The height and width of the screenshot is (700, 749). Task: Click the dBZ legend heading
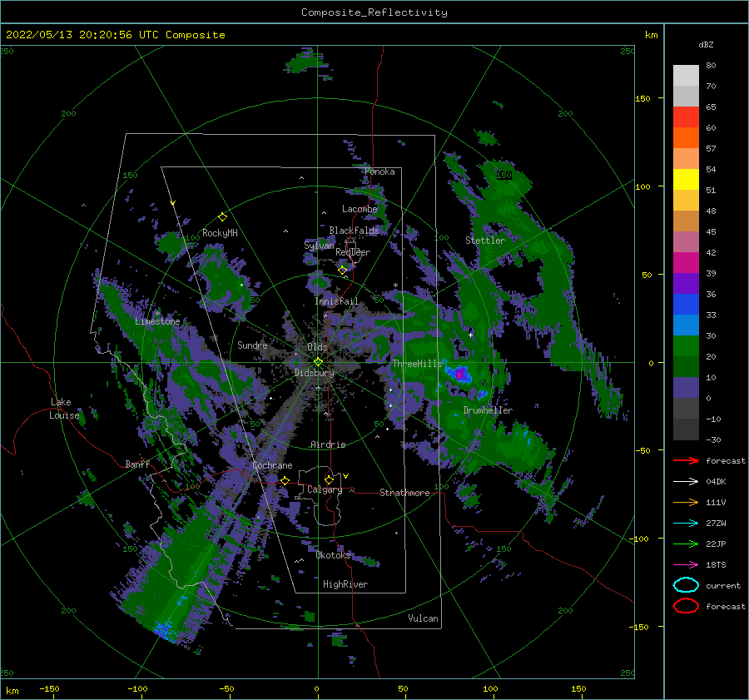pyautogui.click(x=706, y=44)
